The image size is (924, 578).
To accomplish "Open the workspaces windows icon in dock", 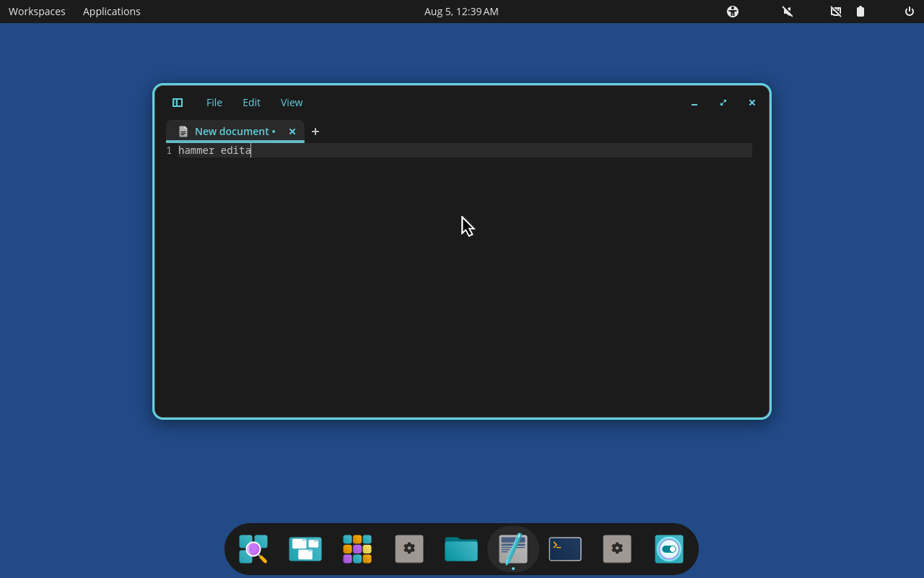I will 305,549.
